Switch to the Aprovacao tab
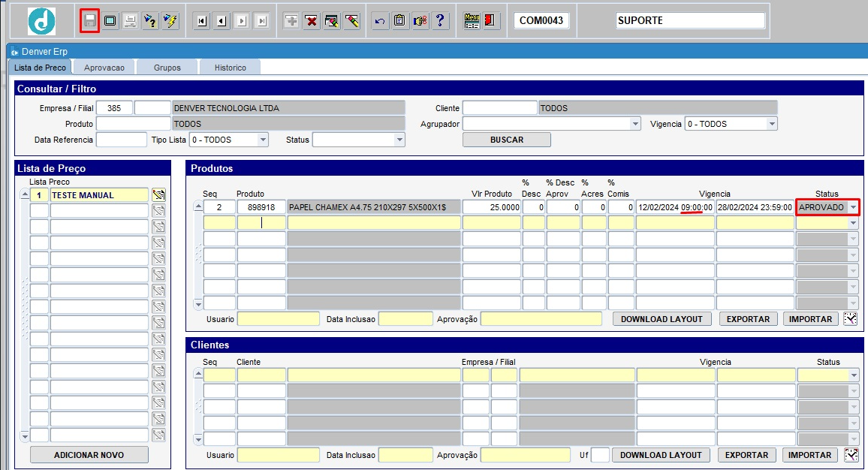 coord(104,68)
